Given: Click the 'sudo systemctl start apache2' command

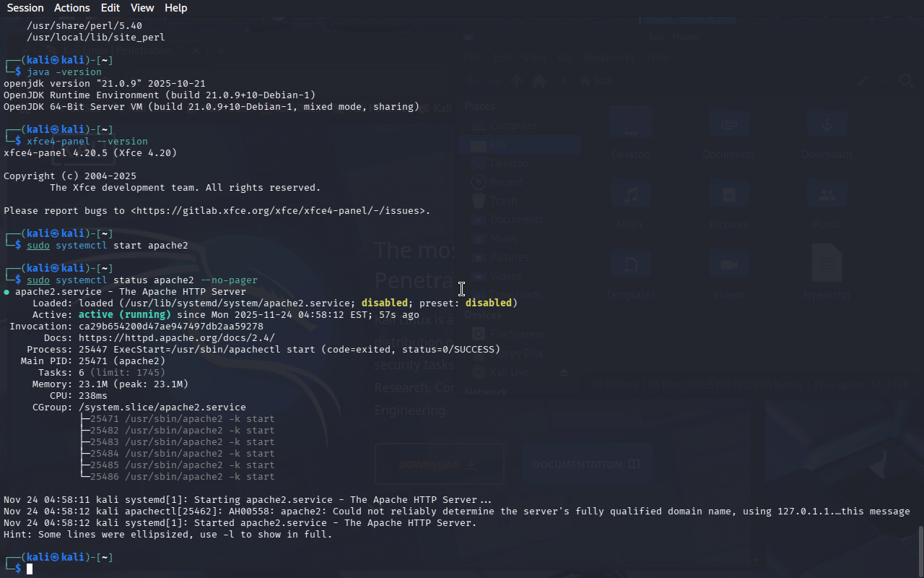Looking at the screenshot, I should (x=107, y=246).
